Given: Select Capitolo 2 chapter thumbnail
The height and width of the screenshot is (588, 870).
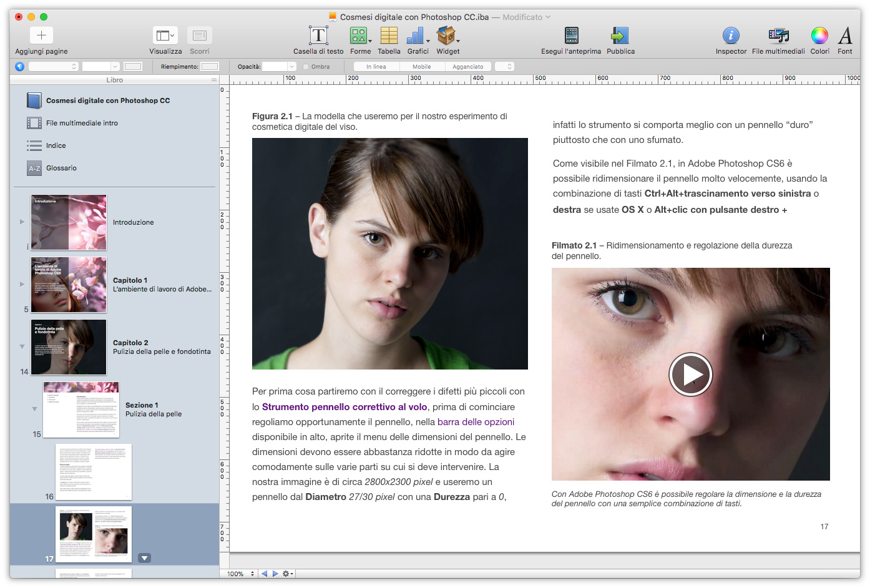Looking at the screenshot, I should coord(69,347).
